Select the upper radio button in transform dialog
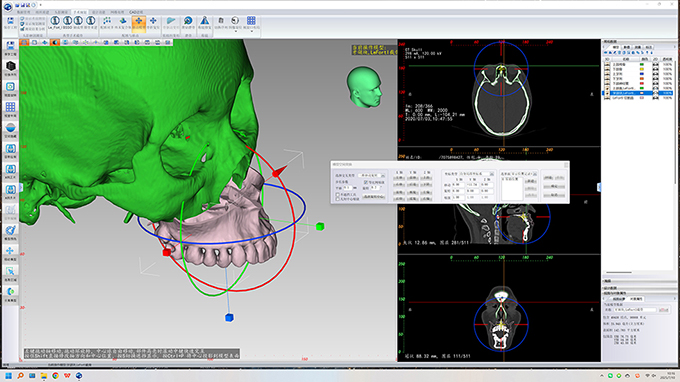The width and height of the screenshot is (680, 382). pyautogui.click(x=337, y=195)
